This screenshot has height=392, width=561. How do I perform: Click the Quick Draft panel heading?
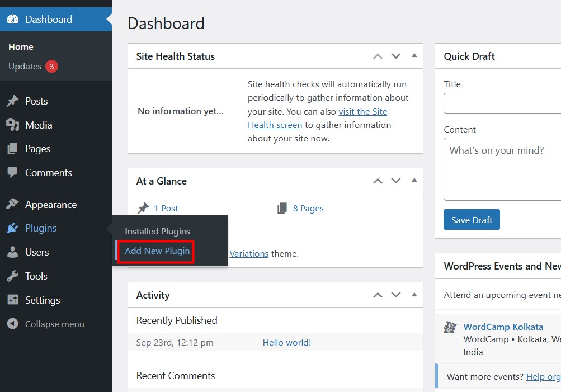coord(469,56)
